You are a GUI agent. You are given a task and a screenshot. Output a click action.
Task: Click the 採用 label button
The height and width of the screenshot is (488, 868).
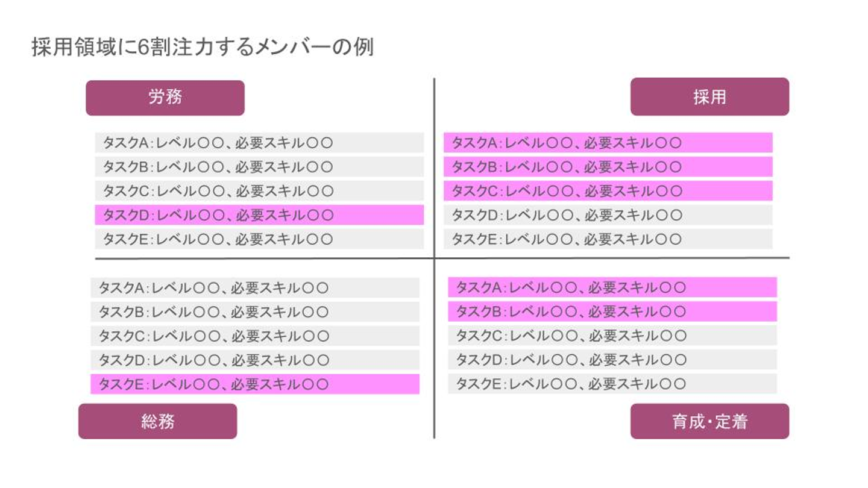click(709, 97)
